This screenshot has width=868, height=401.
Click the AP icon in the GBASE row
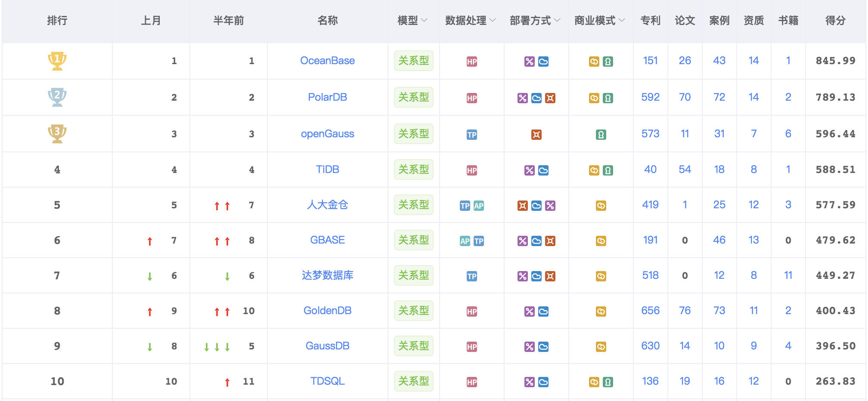(x=465, y=241)
